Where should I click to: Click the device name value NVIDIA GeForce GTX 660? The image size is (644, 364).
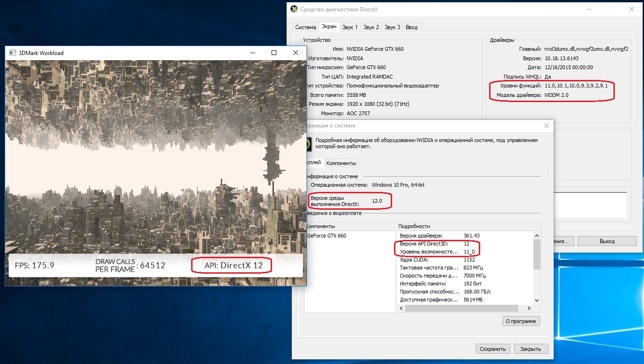point(375,49)
